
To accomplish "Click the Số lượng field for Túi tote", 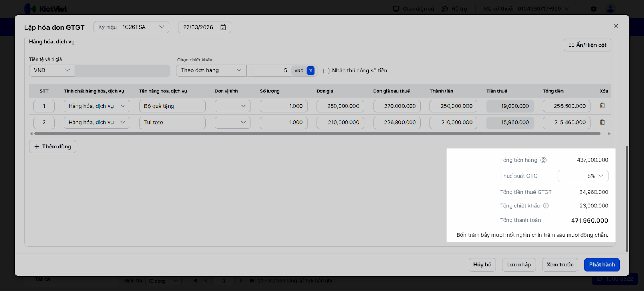I will point(284,123).
